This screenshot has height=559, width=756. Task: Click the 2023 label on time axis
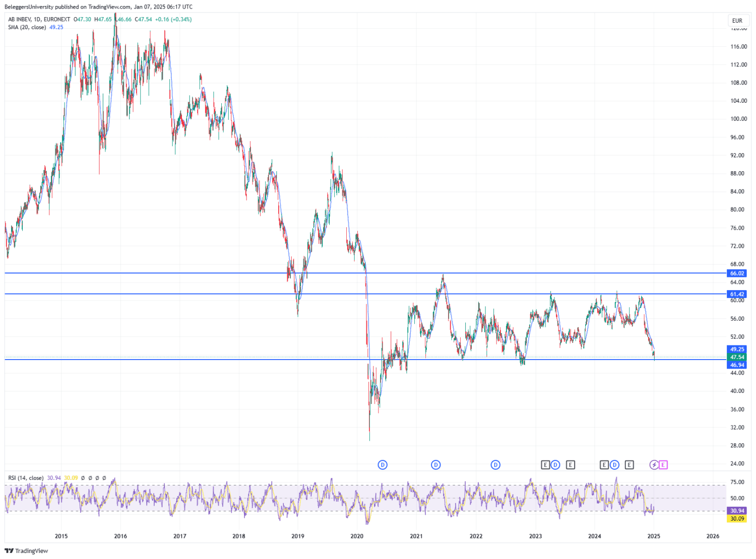pyautogui.click(x=535, y=536)
